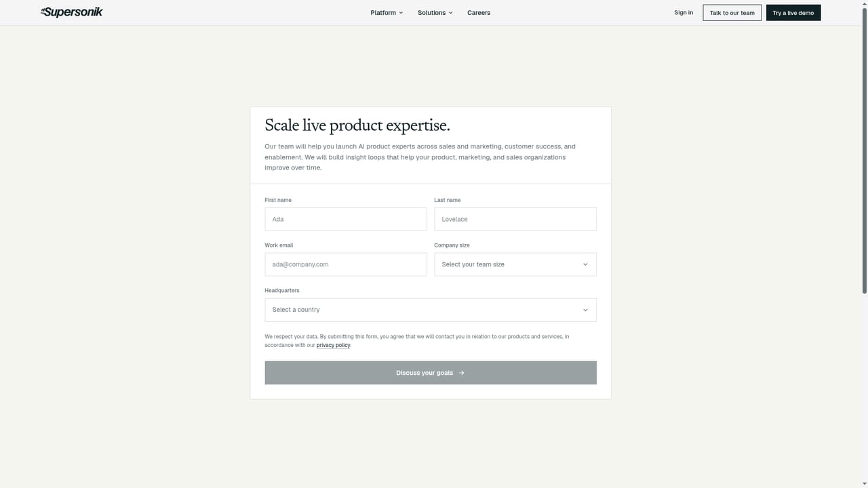Click the First name label
This screenshot has height=488, width=868.
point(278,201)
